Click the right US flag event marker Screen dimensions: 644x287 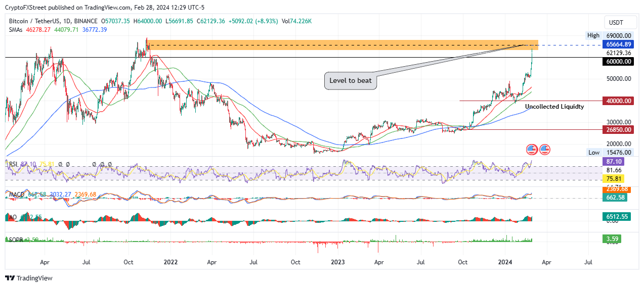[x=544, y=149]
